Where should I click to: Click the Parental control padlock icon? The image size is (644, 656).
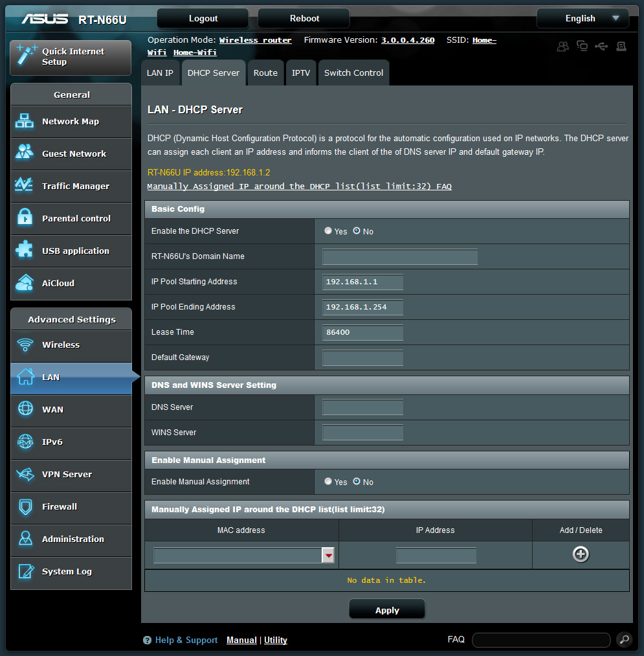[x=25, y=217]
